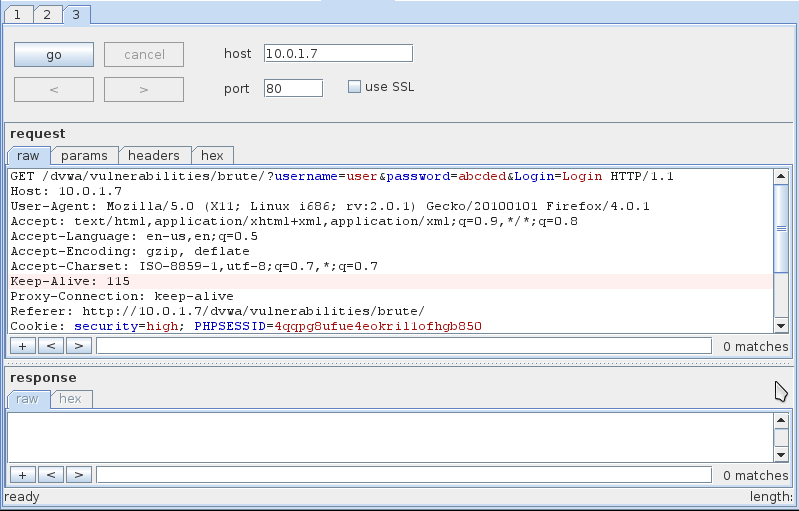Open the request hex tab
Viewport: 799px width, 511px height.
[x=212, y=155]
